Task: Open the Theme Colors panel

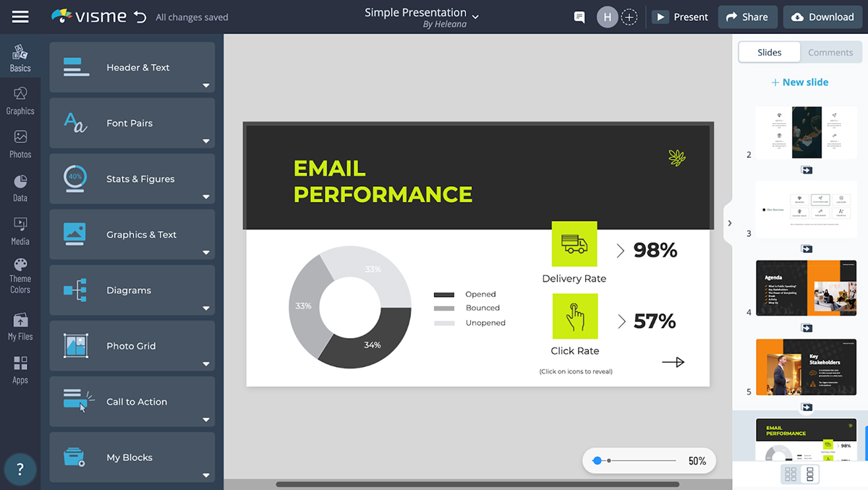Action: (20, 275)
